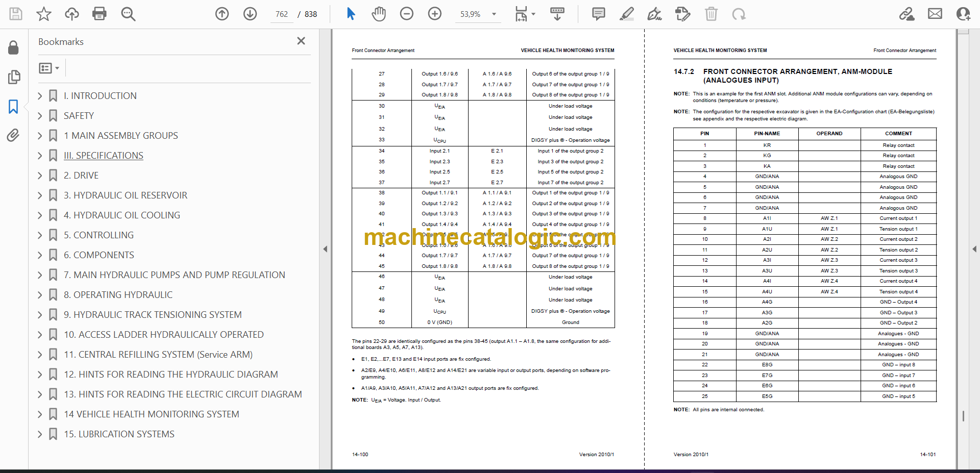Open the security lock panel
This screenshot has height=473, width=980.
point(14,48)
